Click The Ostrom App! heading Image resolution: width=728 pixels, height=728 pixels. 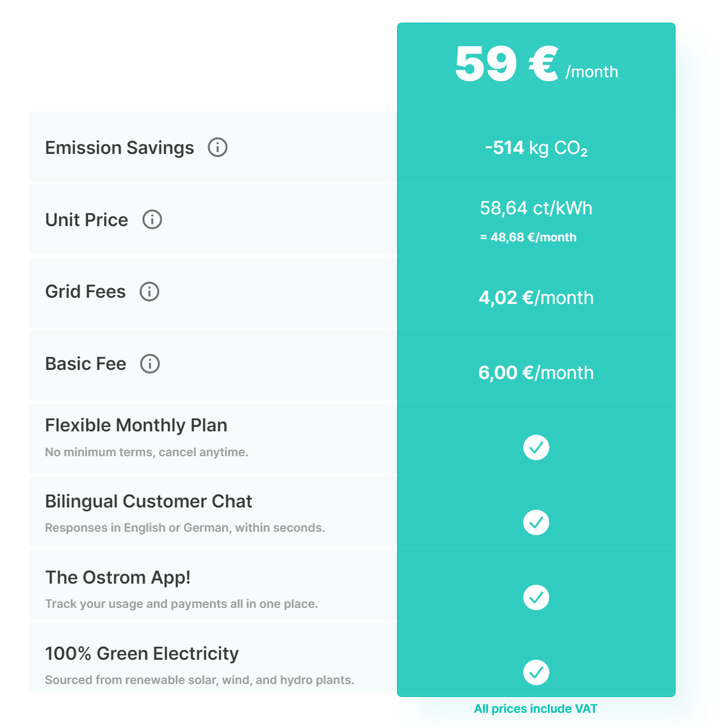tap(118, 577)
